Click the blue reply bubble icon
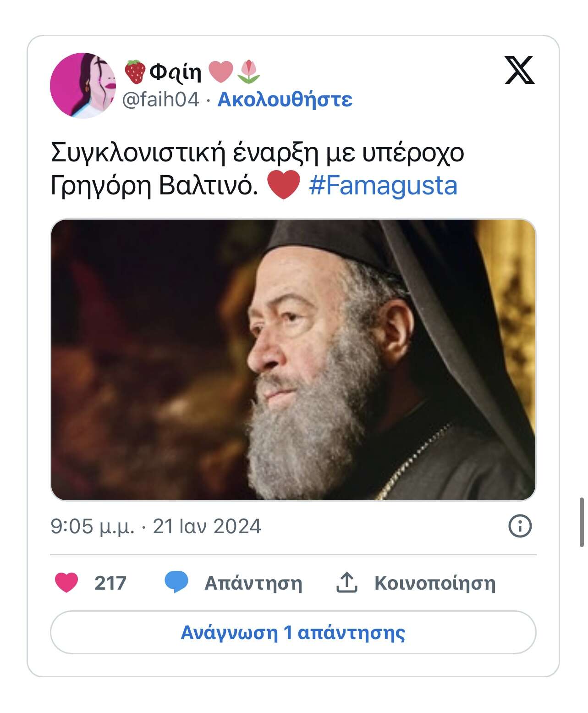 point(176,582)
